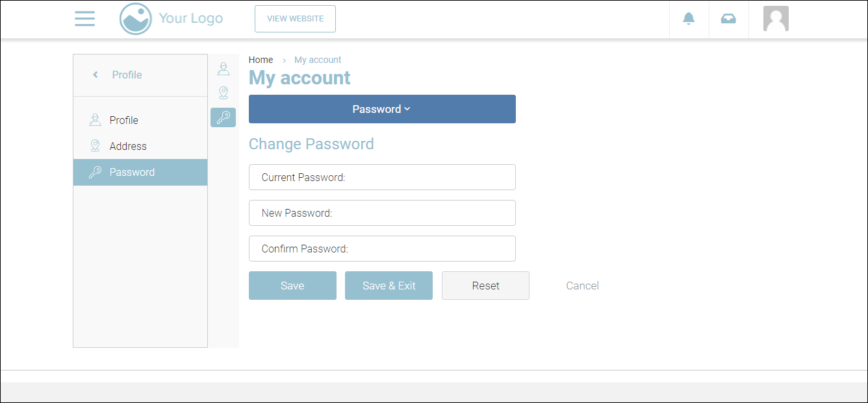Click the View Website button
Viewport: 868px width, 403px height.
click(295, 19)
